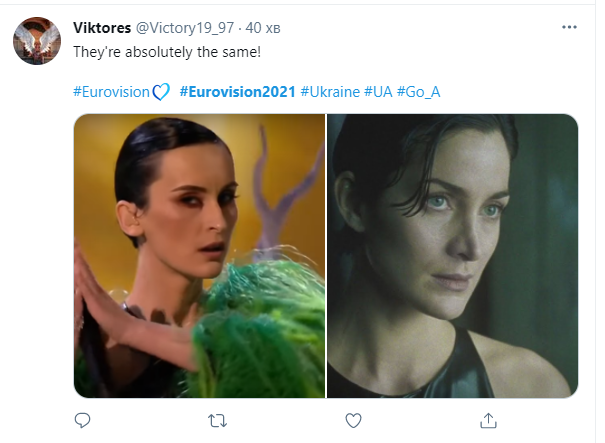Click empty space between retweet and like icons
Viewport: 605px width, 443px height.
coord(286,421)
